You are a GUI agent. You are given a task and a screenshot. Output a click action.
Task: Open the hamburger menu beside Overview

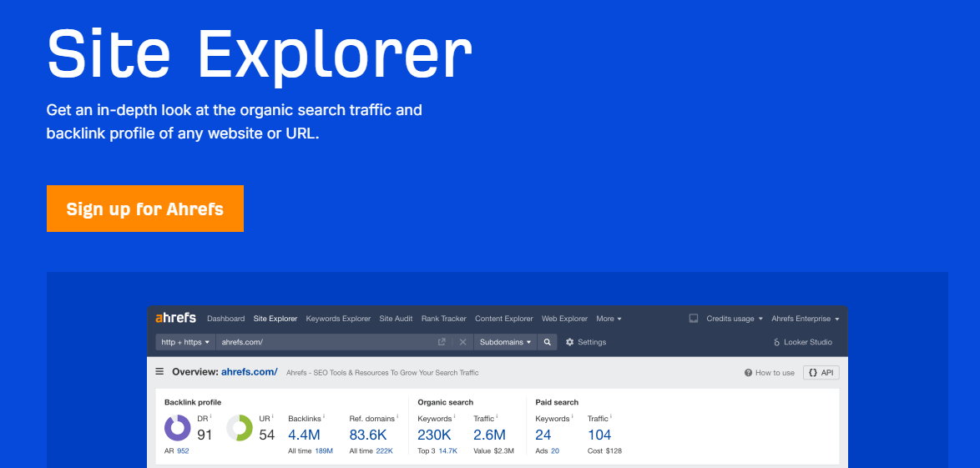(x=160, y=371)
